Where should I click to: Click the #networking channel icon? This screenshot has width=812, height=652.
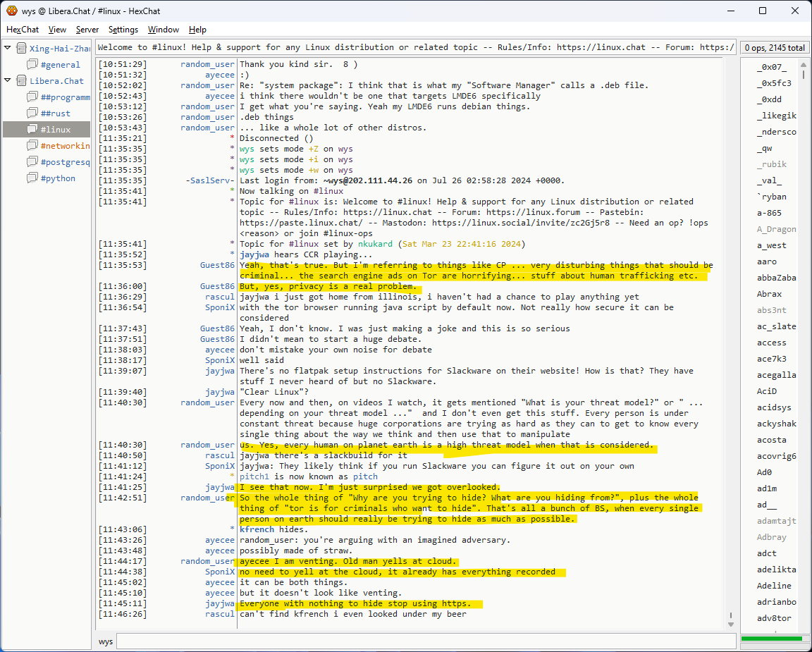point(32,146)
